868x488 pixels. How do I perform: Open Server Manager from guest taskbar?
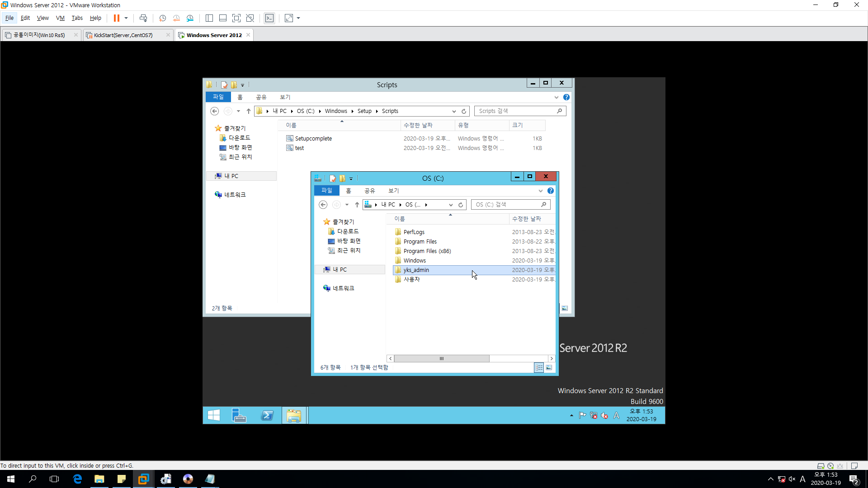tap(239, 415)
